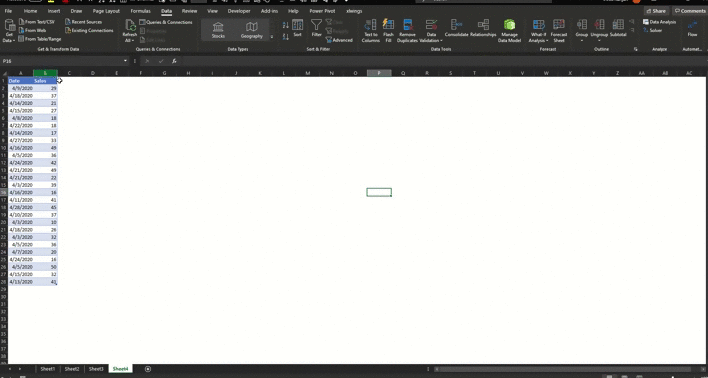The width and height of the screenshot is (708, 378).
Task: Open the File menu
Action: coord(8,11)
